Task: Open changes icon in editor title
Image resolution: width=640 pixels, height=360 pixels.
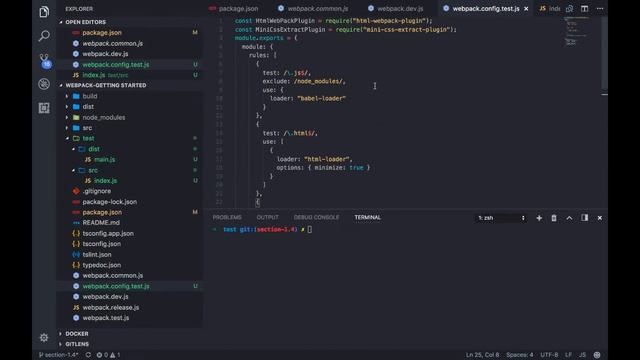Action: [x=569, y=9]
